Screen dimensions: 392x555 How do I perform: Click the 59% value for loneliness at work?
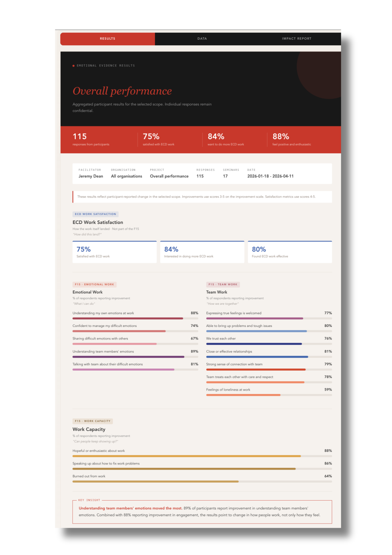(x=328, y=390)
